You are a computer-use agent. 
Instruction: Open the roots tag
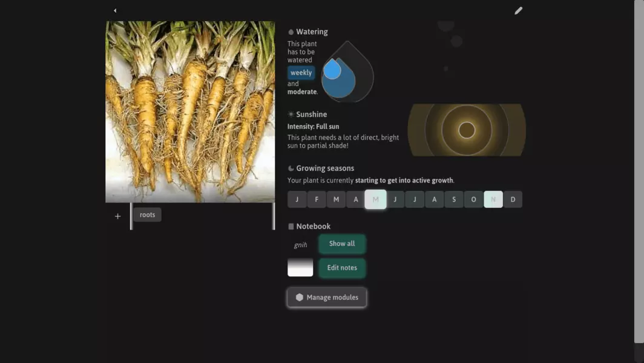pos(147,215)
